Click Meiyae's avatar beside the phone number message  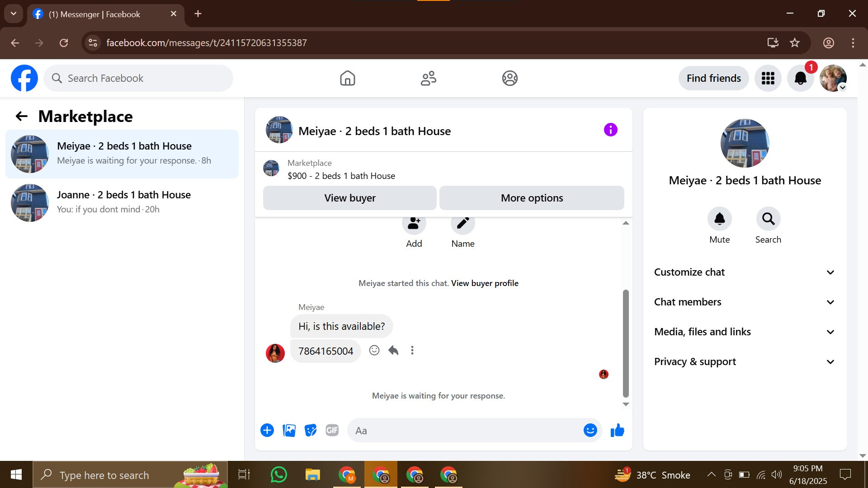[x=275, y=353]
